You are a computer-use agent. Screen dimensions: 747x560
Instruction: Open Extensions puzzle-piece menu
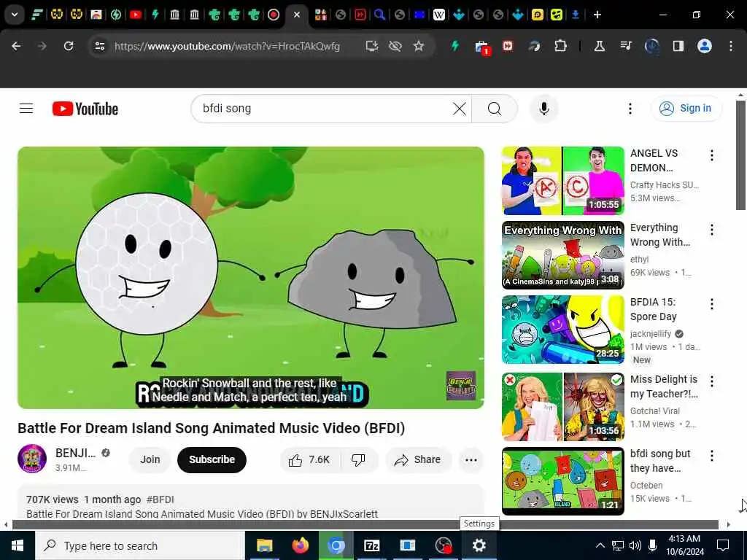pos(561,46)
